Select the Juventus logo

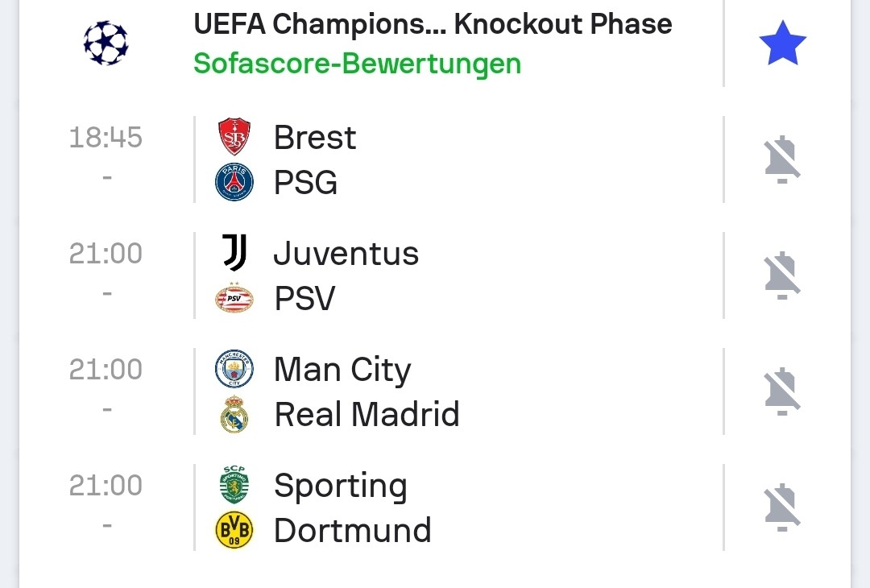pos(234,253)
